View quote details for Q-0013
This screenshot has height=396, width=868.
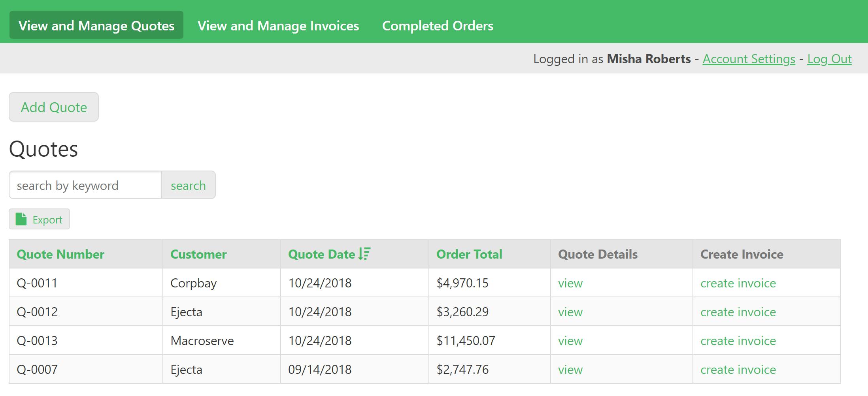[x=570, y=341]
